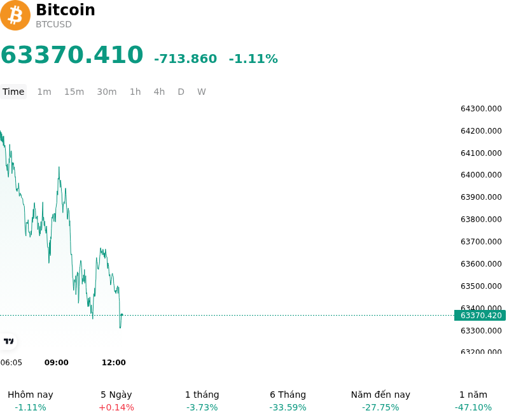Image resolution: width=509 pixels, height=420 pixels.
Task: Switch chart to weekly W interval
Action: (202, 92)
